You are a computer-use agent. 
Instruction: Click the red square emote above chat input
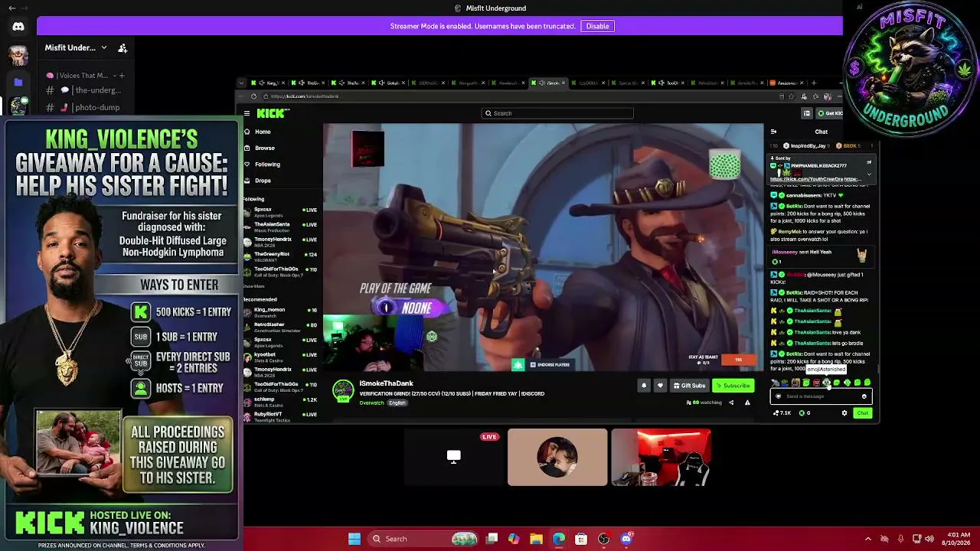coord(816,383)
